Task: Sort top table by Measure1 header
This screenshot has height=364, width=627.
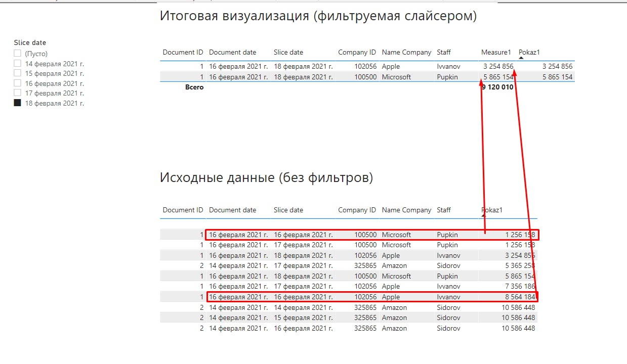Action: point(496,52)
